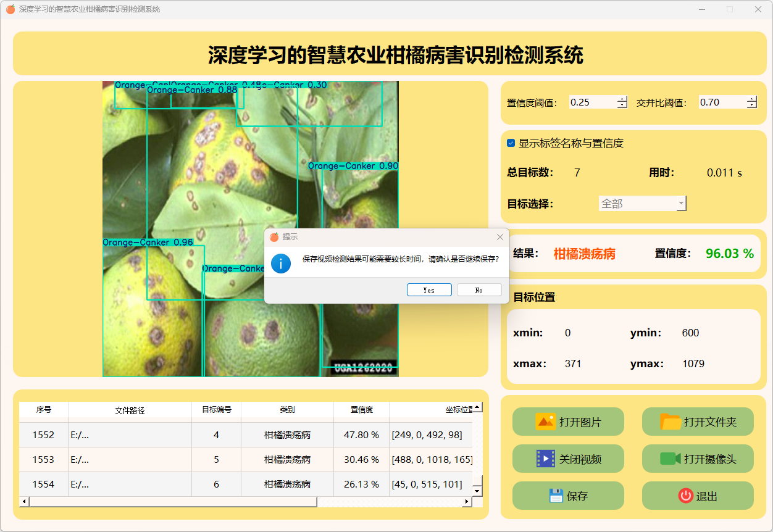
Task: Click the table's vertical scrollbar up arrow
Action: (477, 407)
